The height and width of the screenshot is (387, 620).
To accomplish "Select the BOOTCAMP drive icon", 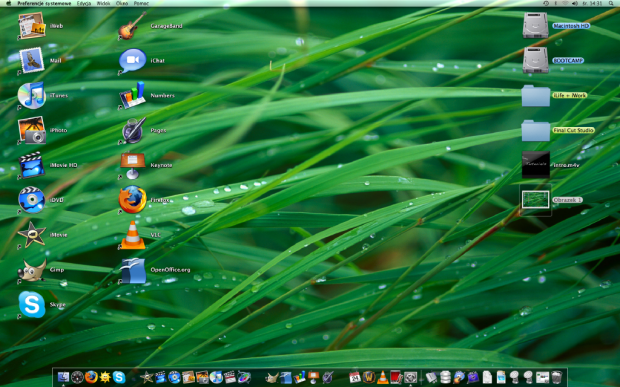I will point(535,60).
